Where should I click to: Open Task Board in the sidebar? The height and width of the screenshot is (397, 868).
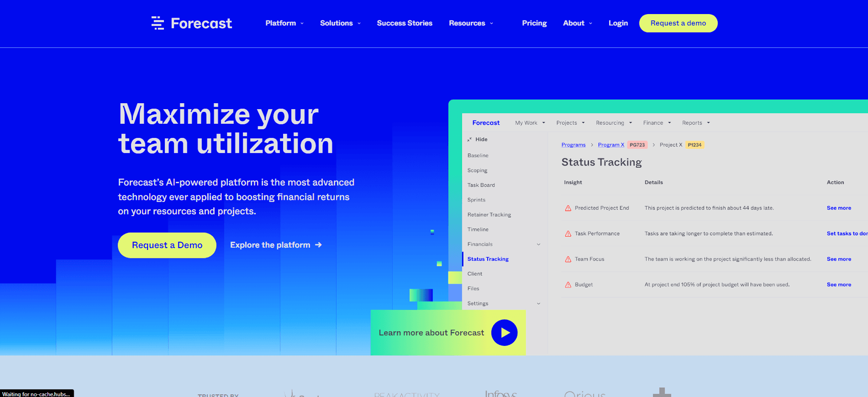pos(481,185)
